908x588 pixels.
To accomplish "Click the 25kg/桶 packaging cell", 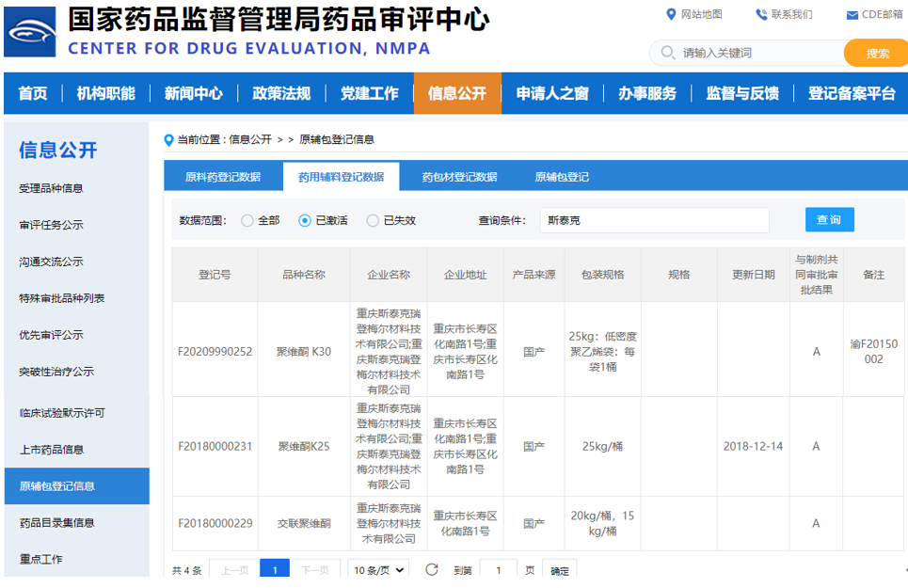I will tap(602, 446).
